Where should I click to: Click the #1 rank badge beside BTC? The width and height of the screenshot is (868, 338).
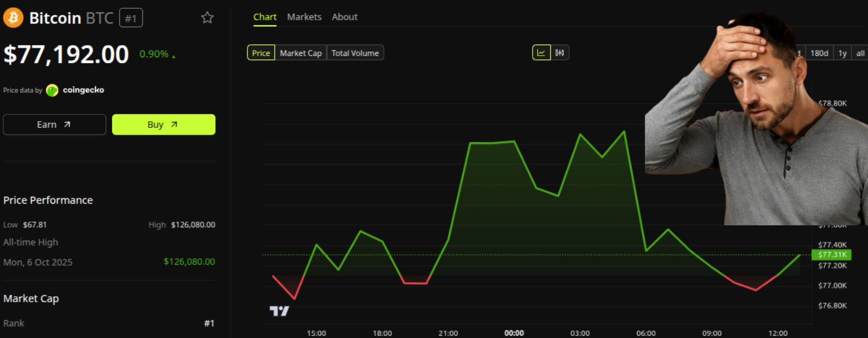(x=131, y=18)
